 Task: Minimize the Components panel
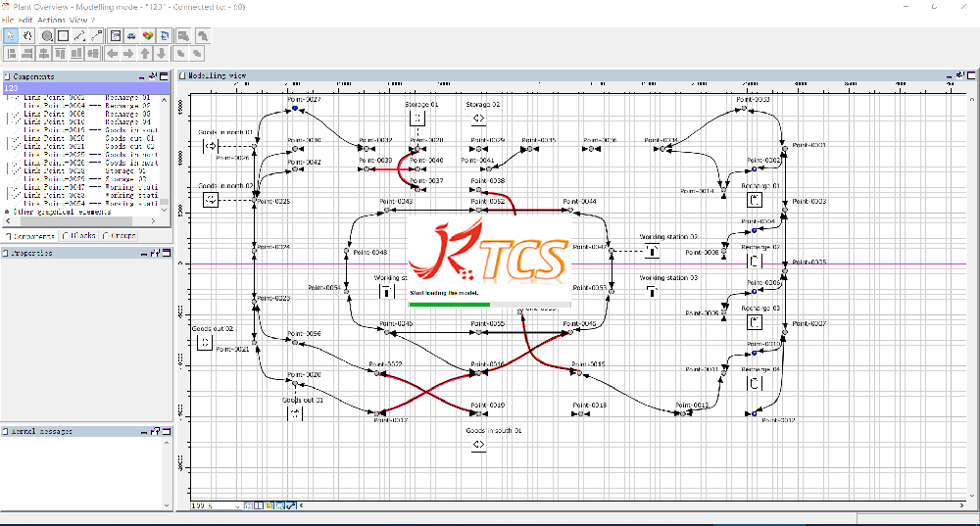point(142,76)
